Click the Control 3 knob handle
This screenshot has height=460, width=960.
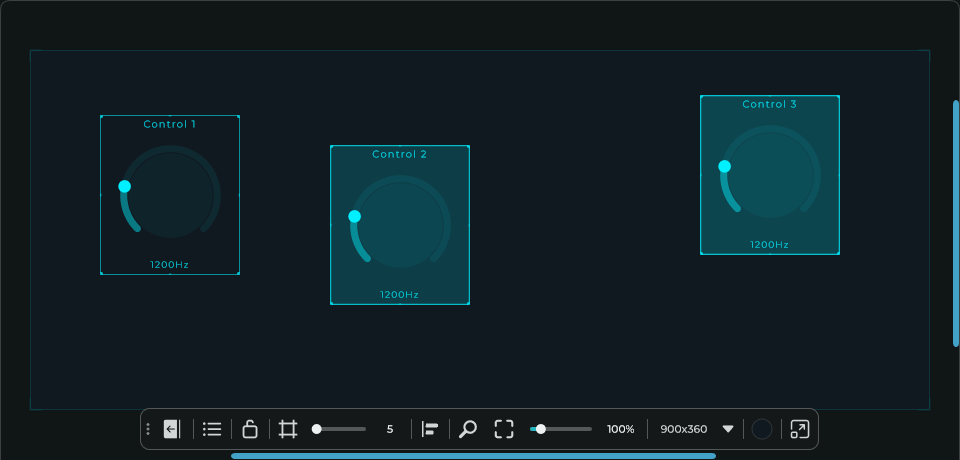click(724, 166)
